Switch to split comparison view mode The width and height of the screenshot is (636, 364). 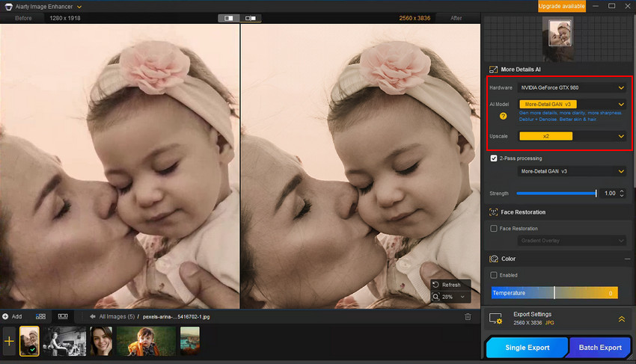point(229,18)
